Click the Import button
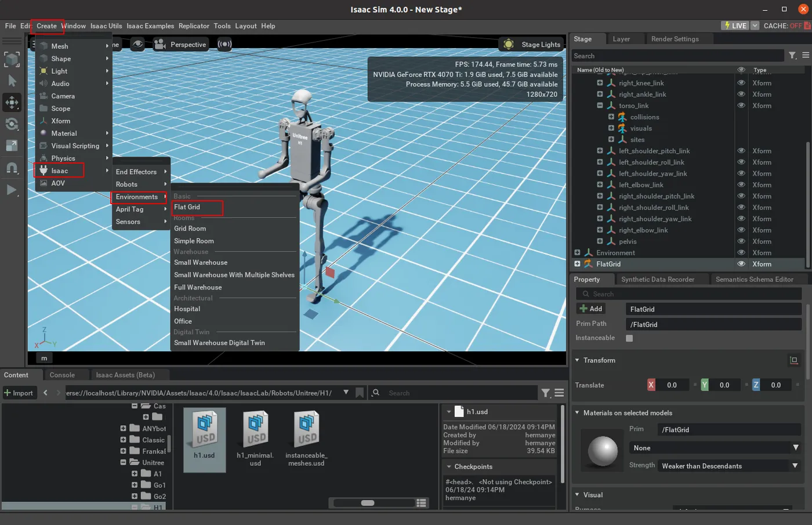This screenshot has width=812, height=525. coord(19,393)
